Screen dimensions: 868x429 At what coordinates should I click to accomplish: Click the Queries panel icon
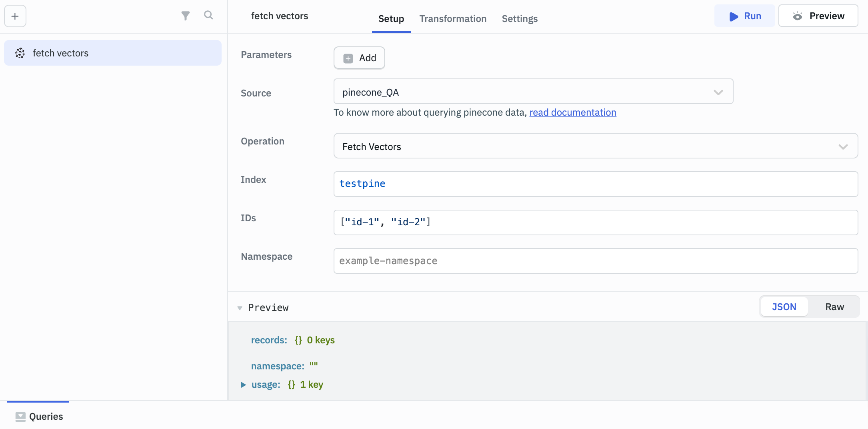[x=20, y=417]
